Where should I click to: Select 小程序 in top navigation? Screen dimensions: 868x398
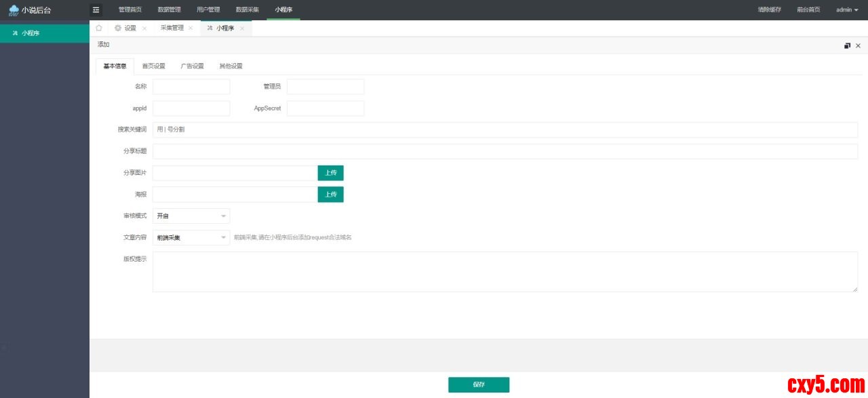283,9
